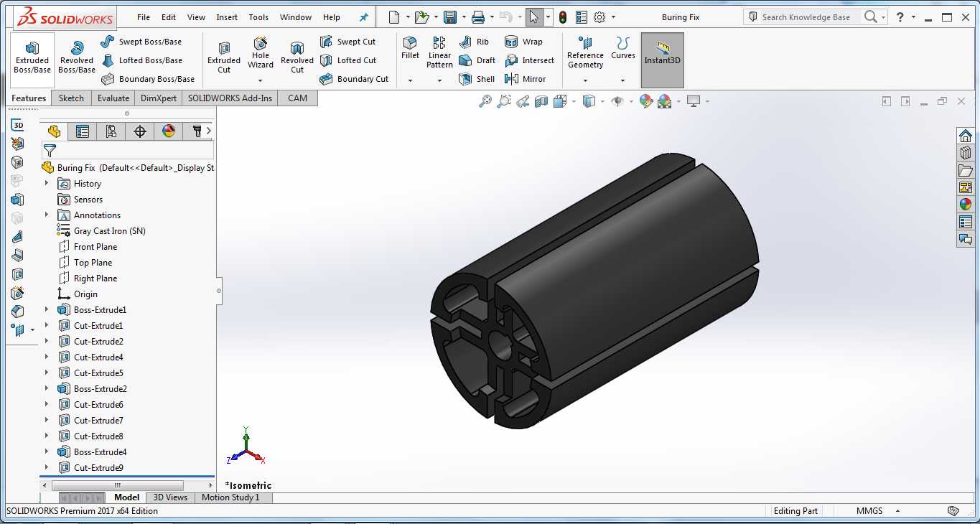Expand Linear Pattern dropdown arrow
This screenshot has width=980, height=524.
point(439,80)
